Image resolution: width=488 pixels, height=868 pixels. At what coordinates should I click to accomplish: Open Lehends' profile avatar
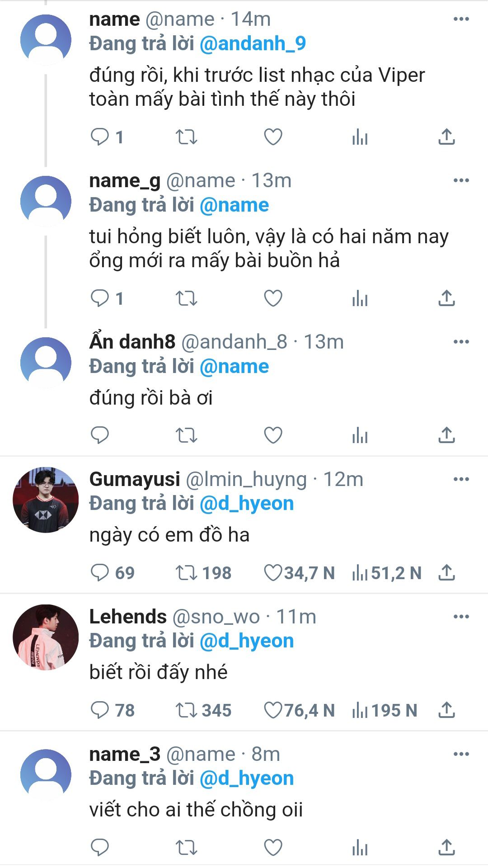[46, 637]
